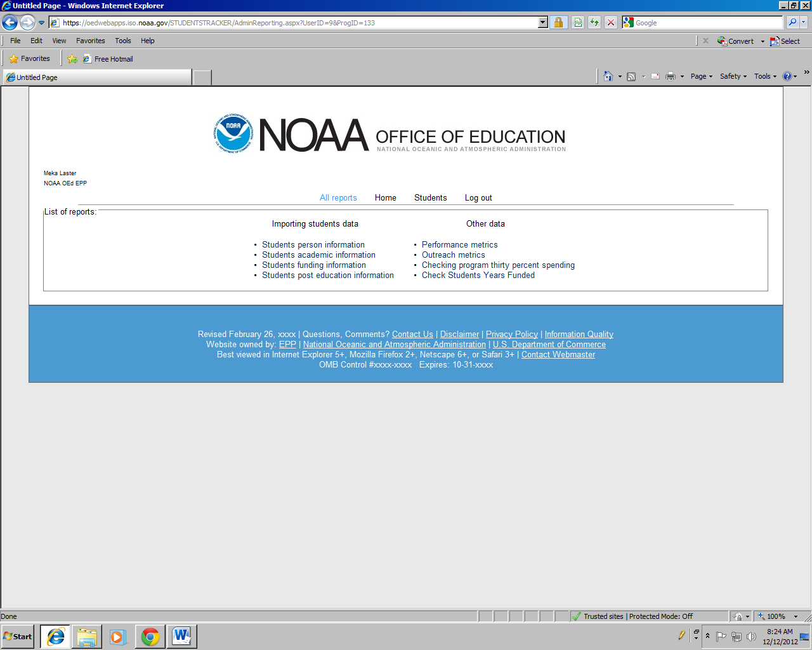Open the Help menu
812x650 pixels.
click(x=148, y=41)
